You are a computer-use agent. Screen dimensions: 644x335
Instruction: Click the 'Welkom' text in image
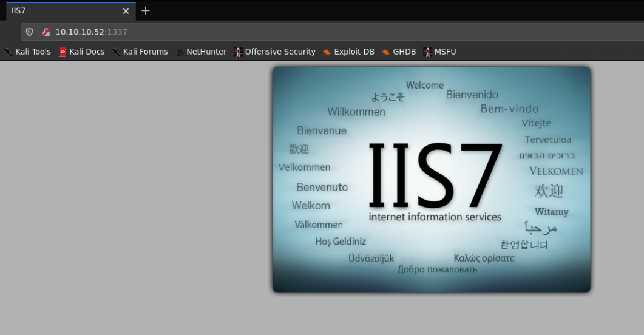(311, 206)
